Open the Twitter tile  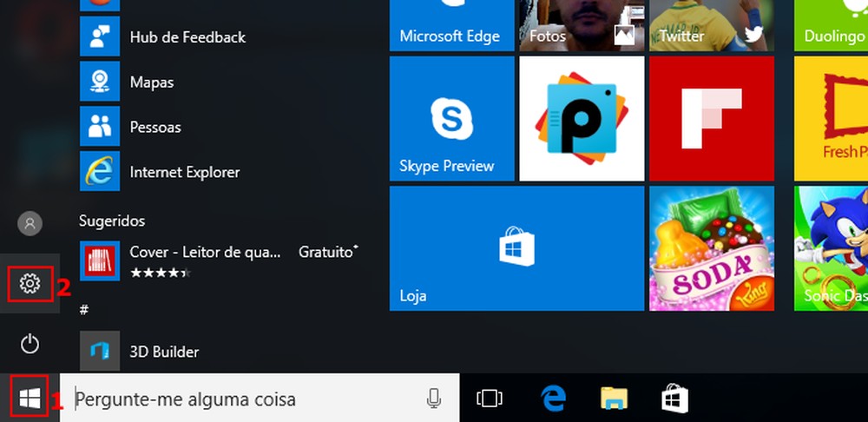(712, 25)
